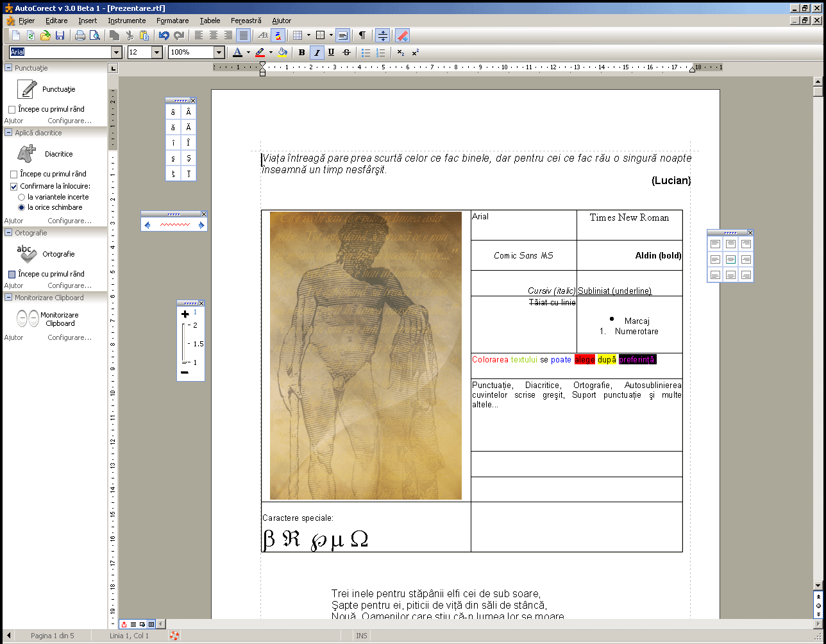Collapse the Ortografie panel section
This screenshot has width=826, height=644.
tap(9, 233)
